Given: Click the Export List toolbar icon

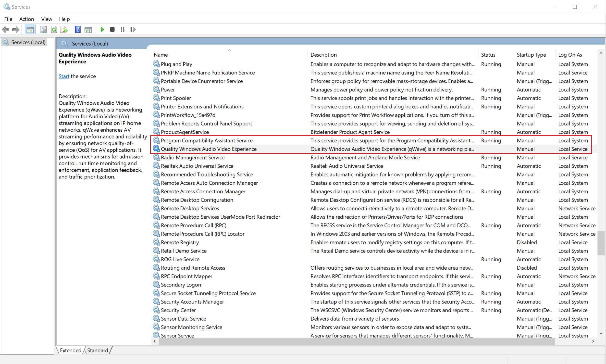Looking at the screenshot, I should [64, 30].
